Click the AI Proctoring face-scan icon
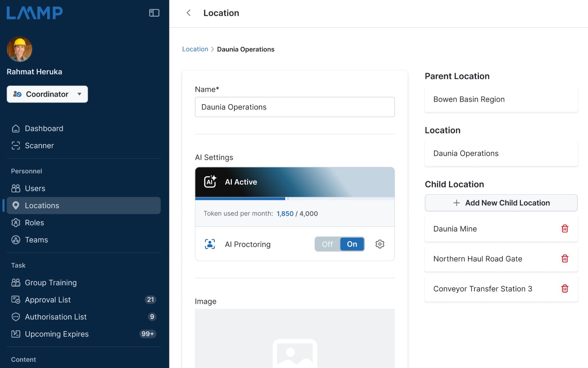Image resolution: width=588 pixels, height=368 pixels. (210, 244)
